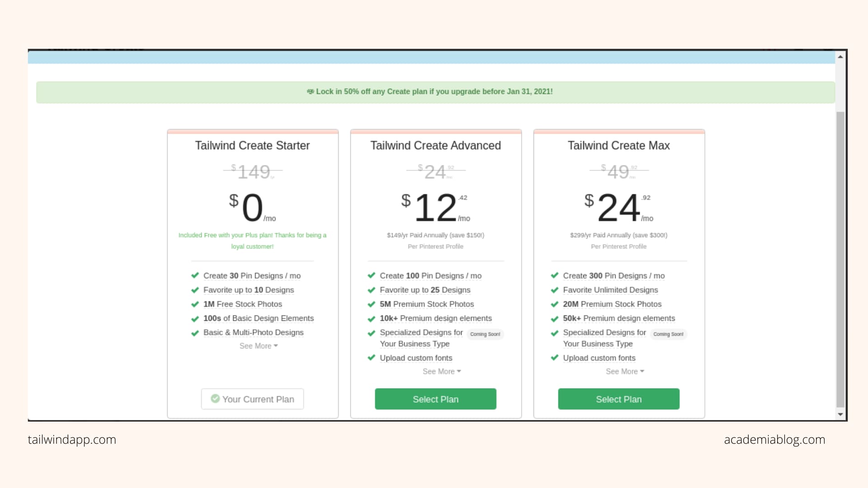Click checkmark beside 20M Premium Stock Photos

(x=555, y=304)
